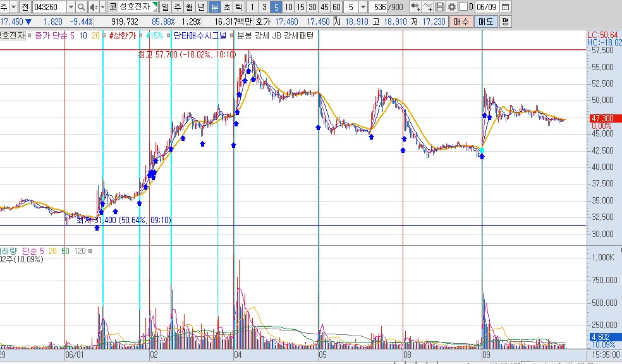Image resolution: width=622 pixels, height=364 pixels.
Task: Toggle the D checkbox
Action: click(463, 7)
